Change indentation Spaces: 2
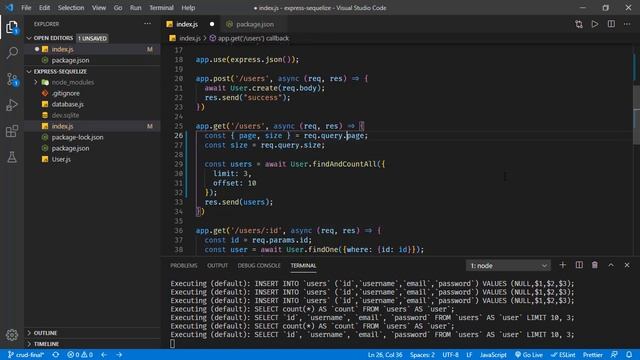Viewport: 640px width, 360px height. [x=422, y=355]
